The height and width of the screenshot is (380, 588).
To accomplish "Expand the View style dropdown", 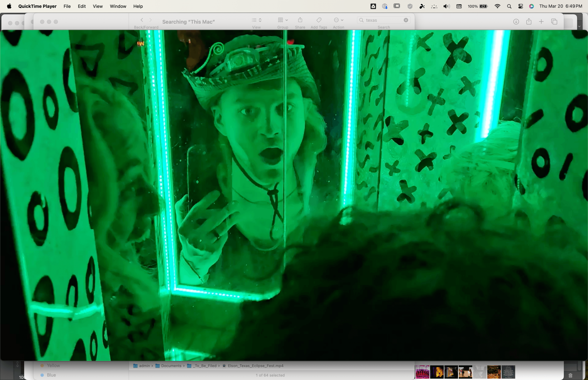I will pyautogui.click(x=257, y=20).
